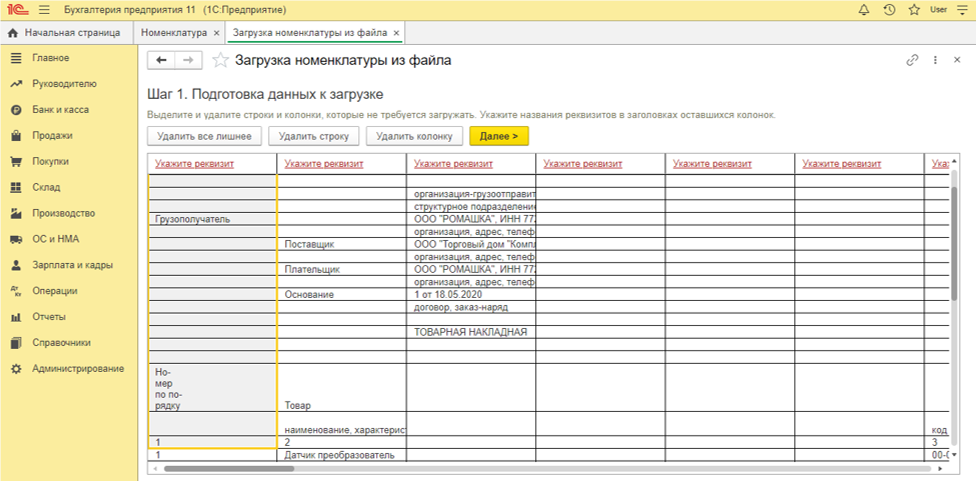
Task: Click the Отчеты chart icon
Action: coord(17,317)
